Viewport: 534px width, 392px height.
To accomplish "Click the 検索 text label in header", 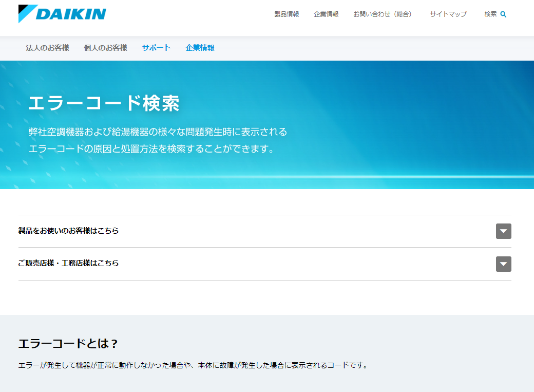I will tap(490, 14).
